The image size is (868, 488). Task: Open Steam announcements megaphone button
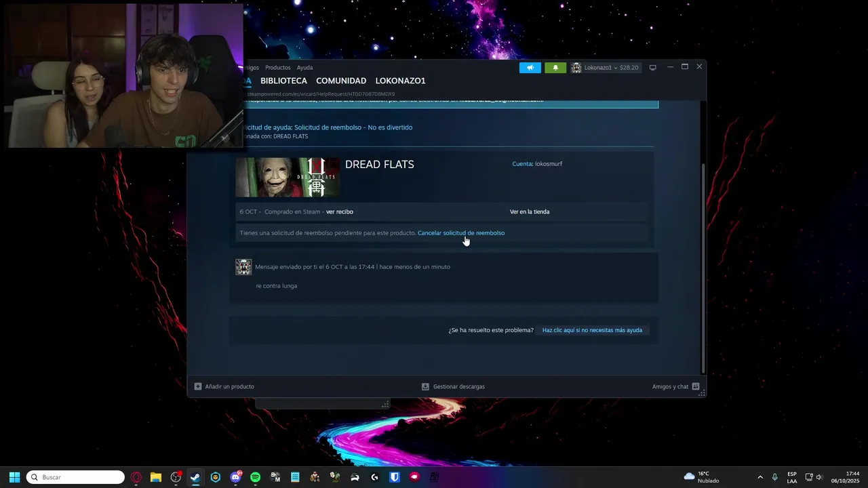coord(530,68)
